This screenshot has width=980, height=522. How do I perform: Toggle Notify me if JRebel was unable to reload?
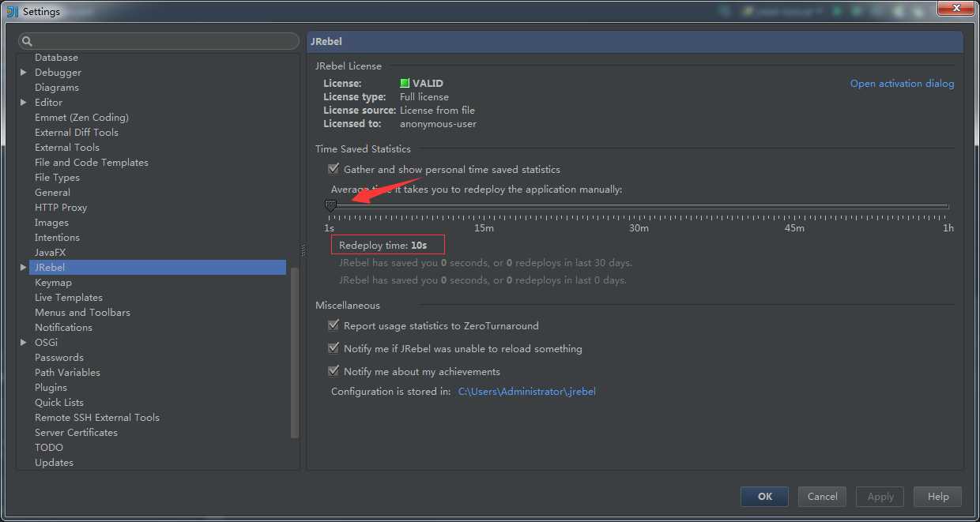334,348
